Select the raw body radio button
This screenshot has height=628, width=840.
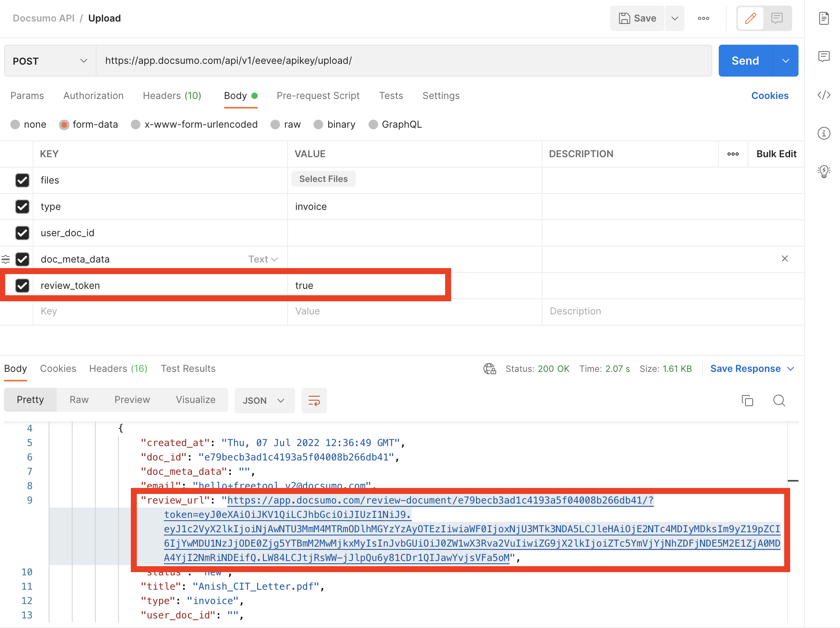(275, 124)
